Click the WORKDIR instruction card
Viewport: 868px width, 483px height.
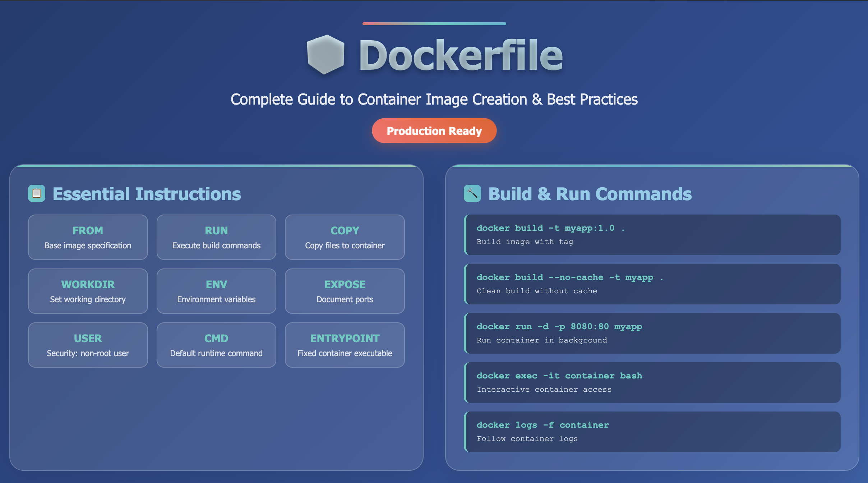point(88,291)
